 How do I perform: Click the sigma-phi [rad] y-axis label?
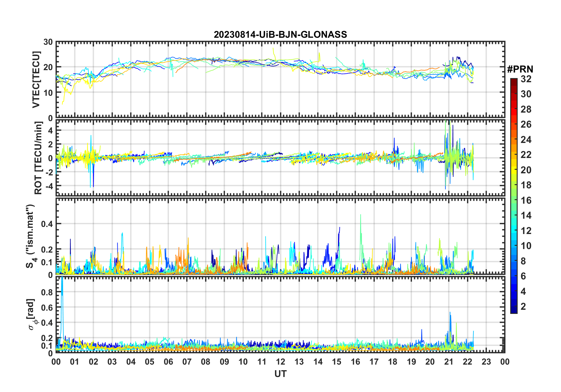[31, 314]
